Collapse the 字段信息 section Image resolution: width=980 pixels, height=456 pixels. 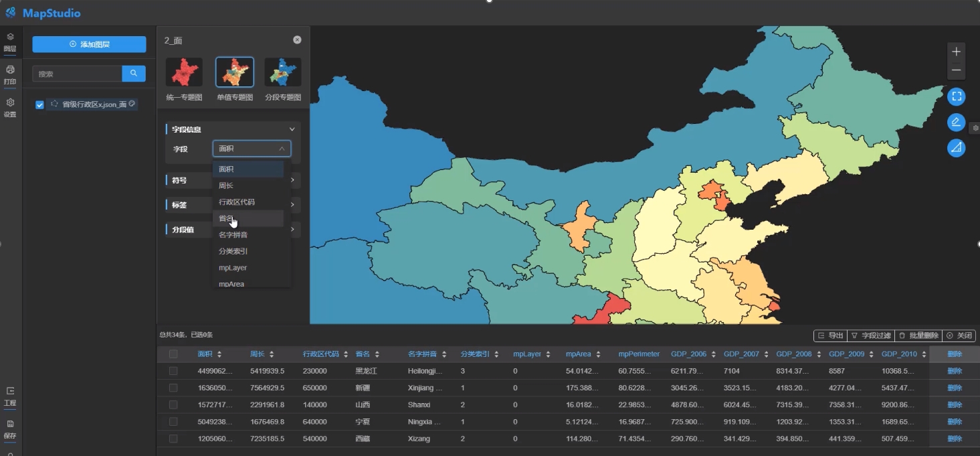click(x=292, y=129)
